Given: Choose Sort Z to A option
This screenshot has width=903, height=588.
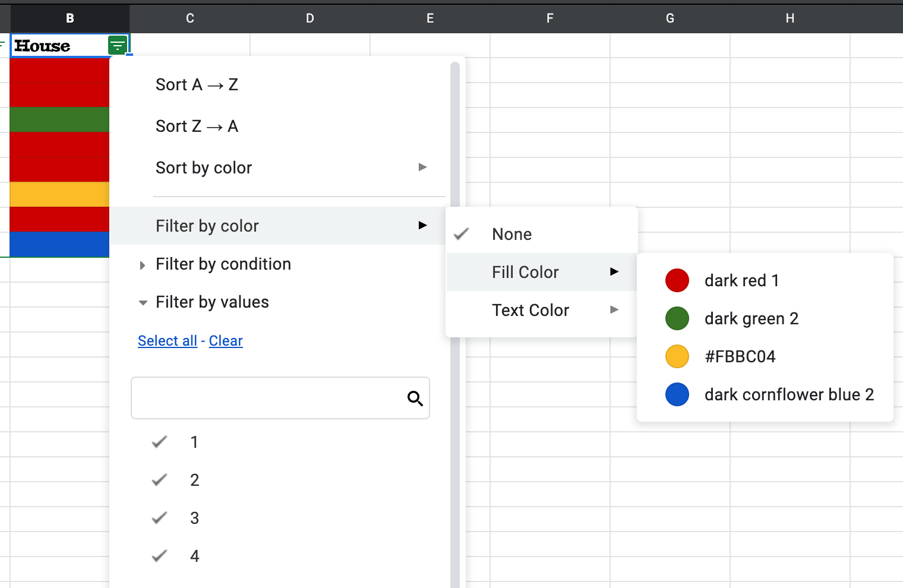Looking at the screenshot, I should (197, 127).
